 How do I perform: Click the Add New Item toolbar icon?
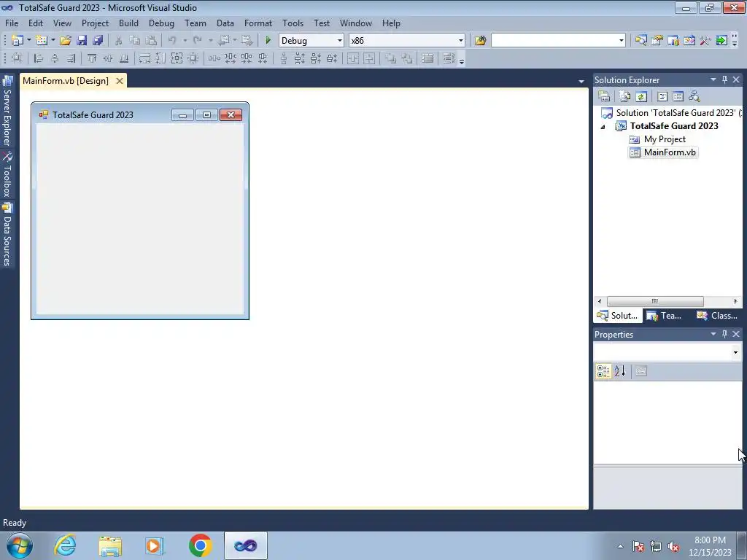[x=42, y=41]
